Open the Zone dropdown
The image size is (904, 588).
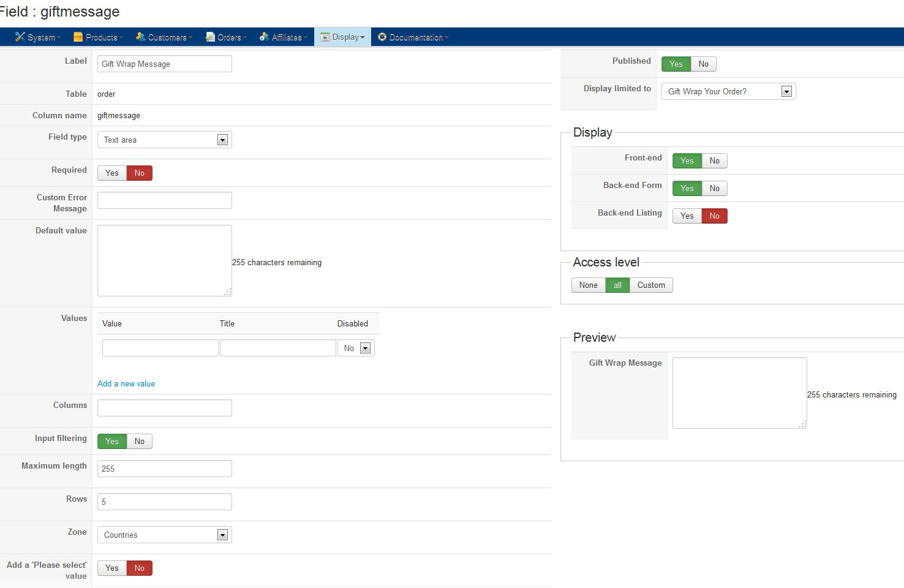tap(165, 535)
